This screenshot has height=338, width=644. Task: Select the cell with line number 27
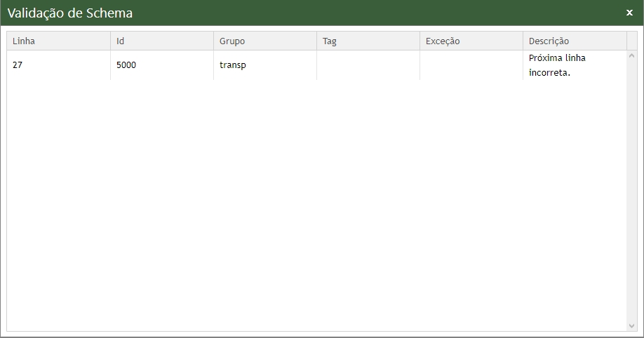pyautogui.click(x=58, y=65)
